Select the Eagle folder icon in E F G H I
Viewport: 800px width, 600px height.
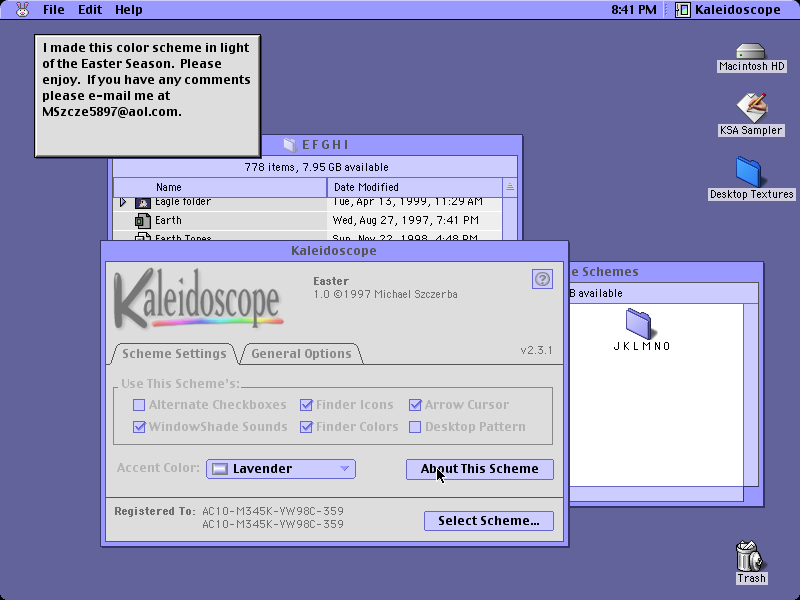143,203
